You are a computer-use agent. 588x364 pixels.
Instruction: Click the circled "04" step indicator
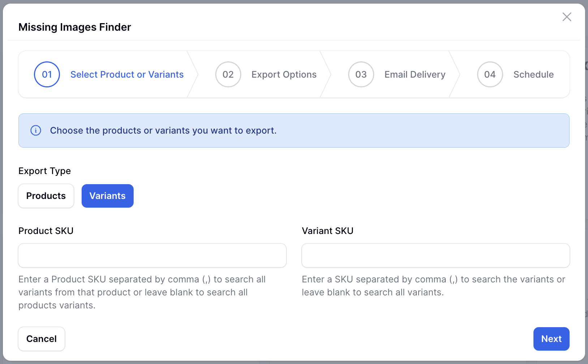[x=490, y=74]
